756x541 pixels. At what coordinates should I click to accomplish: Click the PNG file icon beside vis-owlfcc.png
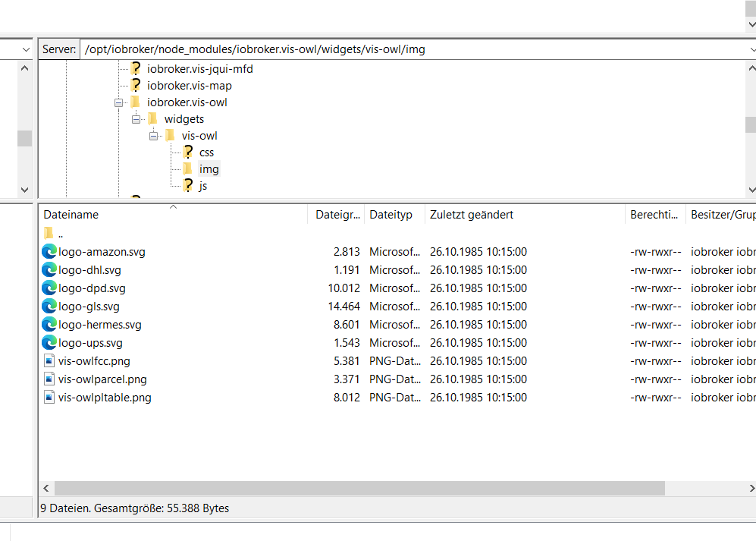[49, 361]
